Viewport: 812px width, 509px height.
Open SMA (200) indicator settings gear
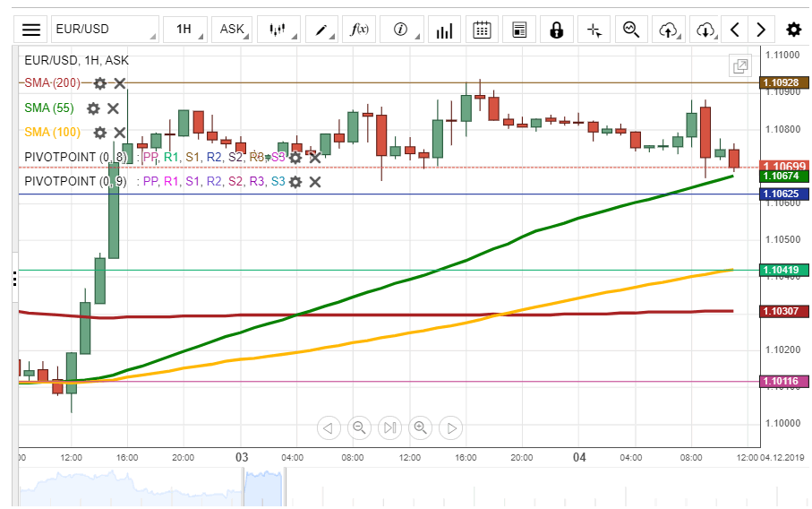coord(100,83)
